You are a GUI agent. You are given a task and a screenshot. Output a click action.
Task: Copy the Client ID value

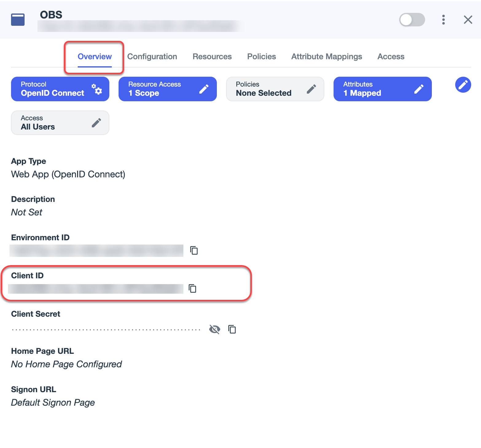193,288
